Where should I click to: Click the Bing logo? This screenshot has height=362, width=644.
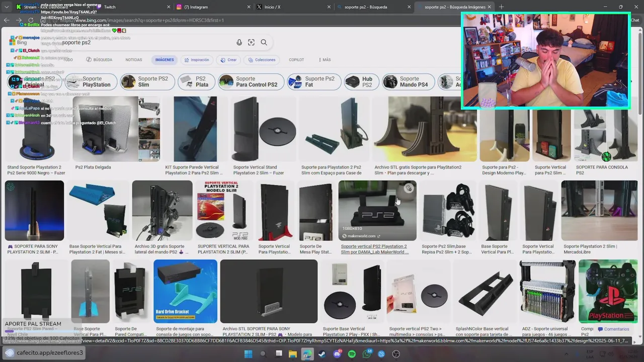point(19,42)
